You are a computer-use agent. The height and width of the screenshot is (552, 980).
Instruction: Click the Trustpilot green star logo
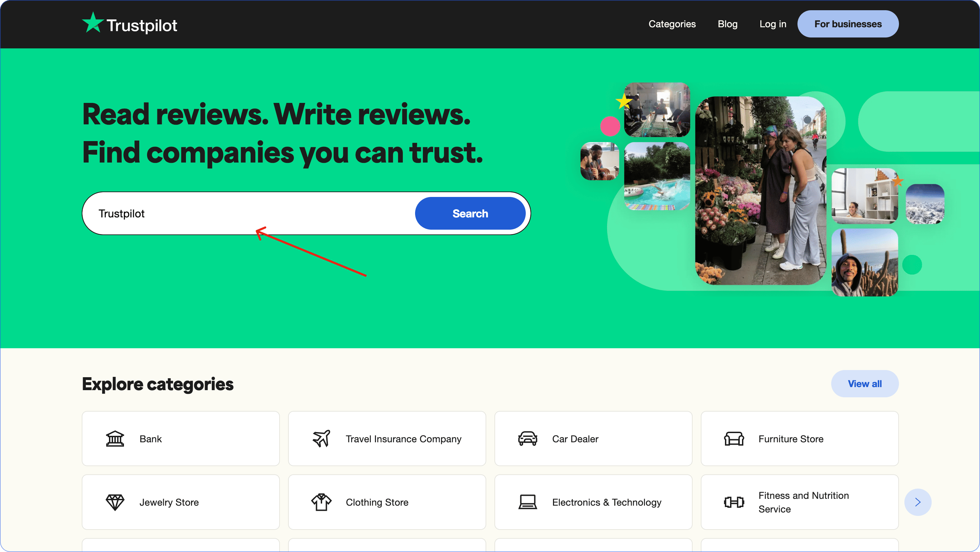(92, 23)
